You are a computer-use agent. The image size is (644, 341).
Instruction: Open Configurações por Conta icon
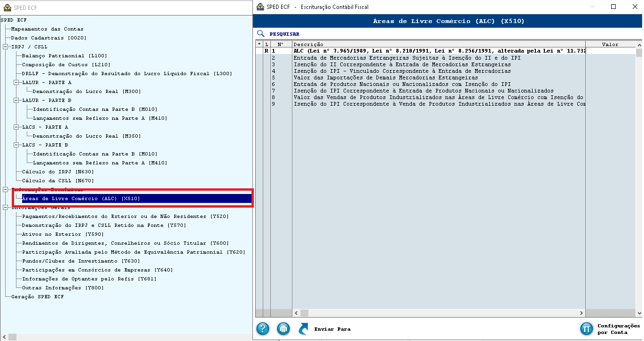pos(586,328)
